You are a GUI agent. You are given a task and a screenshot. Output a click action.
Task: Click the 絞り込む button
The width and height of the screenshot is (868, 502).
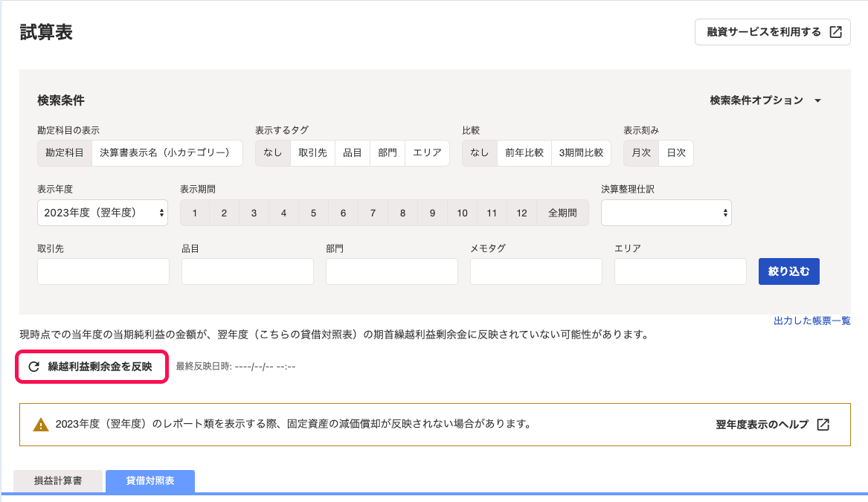[789, 271]
